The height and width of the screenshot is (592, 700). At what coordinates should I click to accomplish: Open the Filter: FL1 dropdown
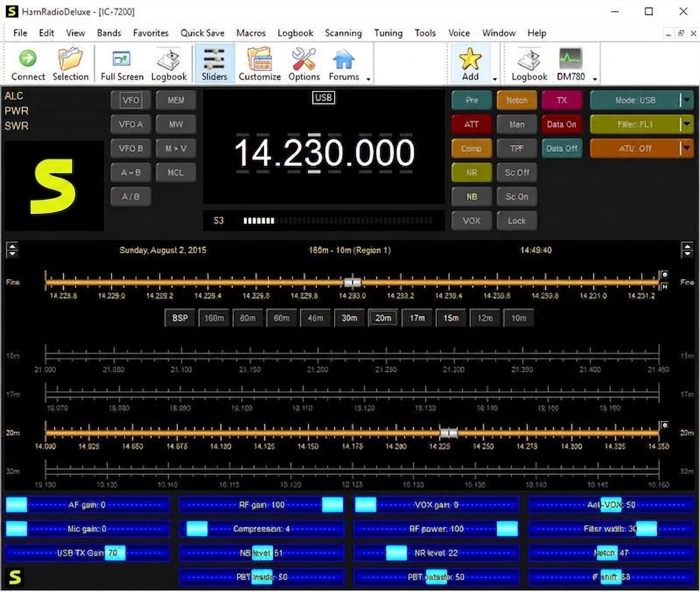tap(642, 124)
